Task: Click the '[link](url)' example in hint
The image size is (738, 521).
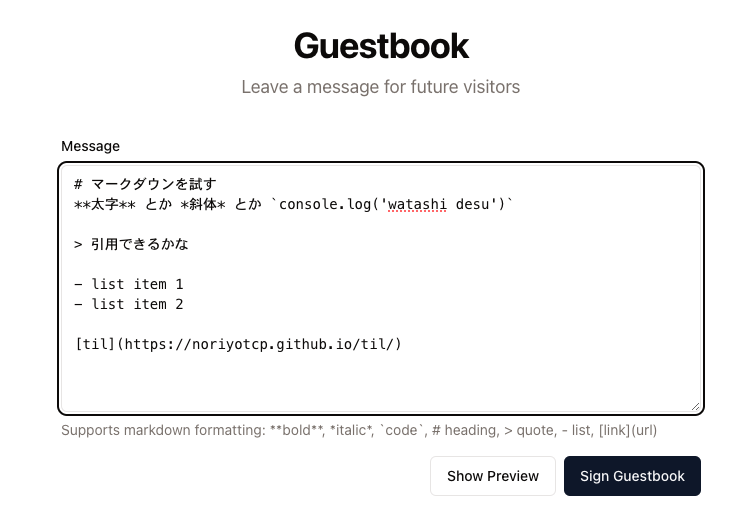Action: click(x=628, y=430)
